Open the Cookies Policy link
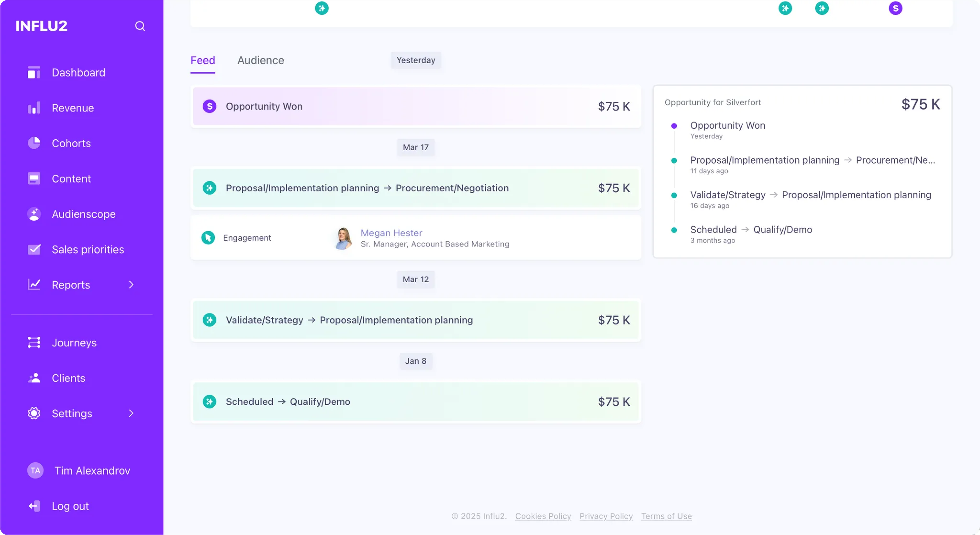Screen dimensions: 980x535 543,516
